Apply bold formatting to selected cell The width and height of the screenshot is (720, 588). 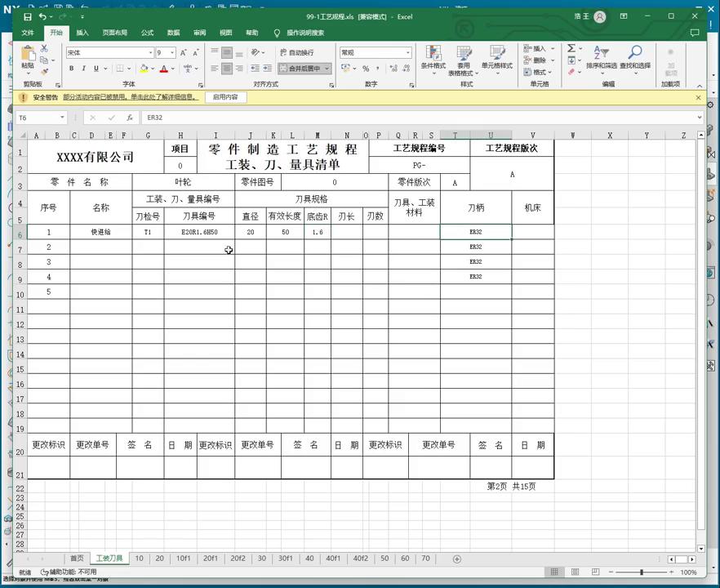coord(73,67)
